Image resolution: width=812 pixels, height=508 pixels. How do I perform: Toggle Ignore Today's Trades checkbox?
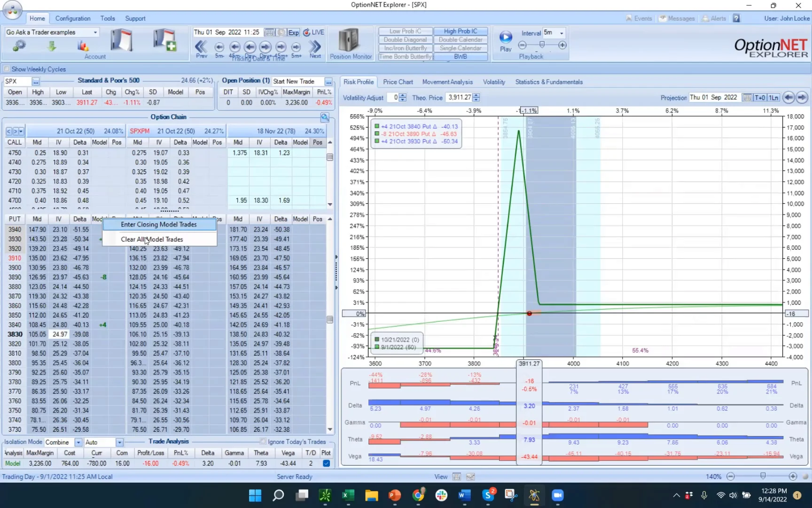click(263, 442)
